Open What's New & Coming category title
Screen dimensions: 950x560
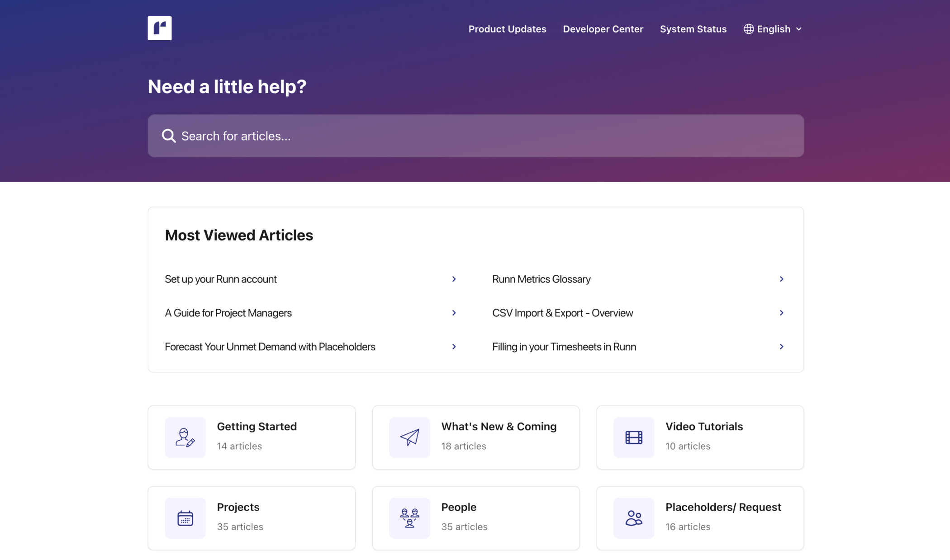tap(499, 427)
